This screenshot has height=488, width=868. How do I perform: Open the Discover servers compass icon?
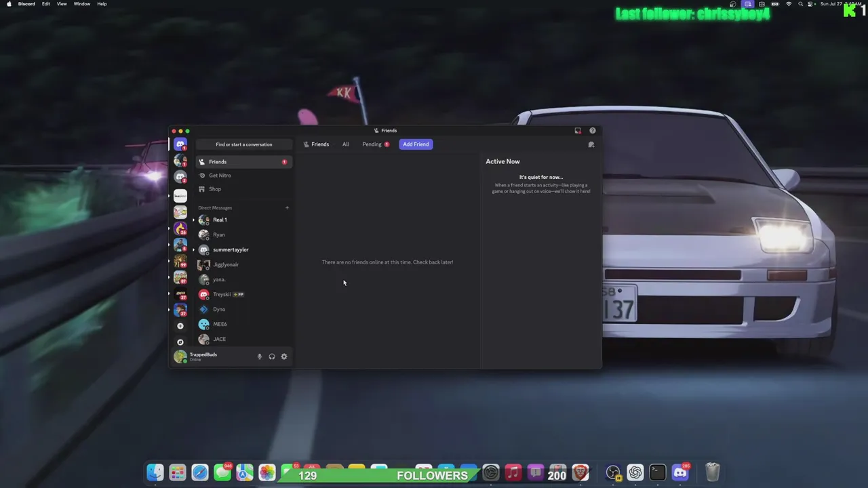180,342
